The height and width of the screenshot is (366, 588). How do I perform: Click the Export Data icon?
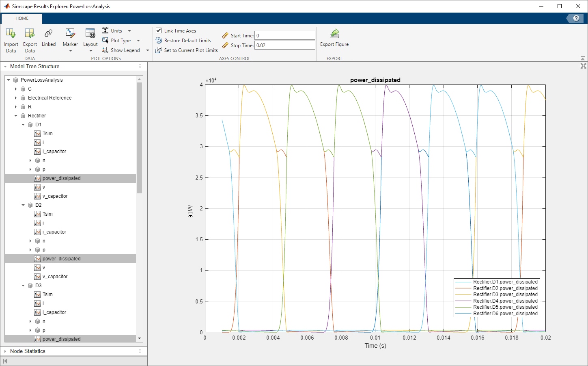click(30, 34)
